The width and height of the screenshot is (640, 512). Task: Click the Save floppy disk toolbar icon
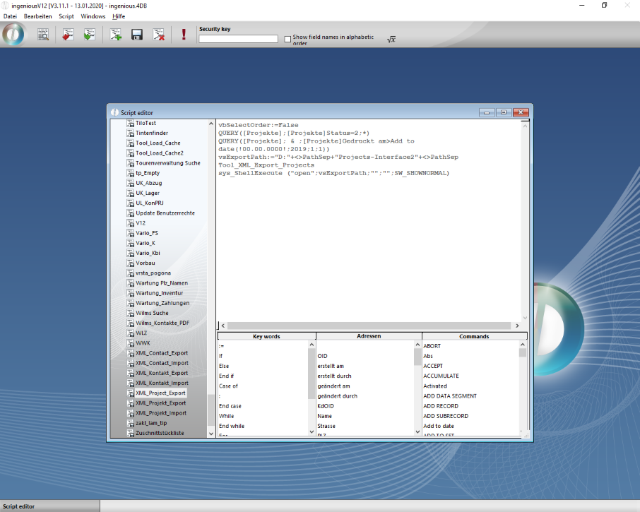click(137, 35)
